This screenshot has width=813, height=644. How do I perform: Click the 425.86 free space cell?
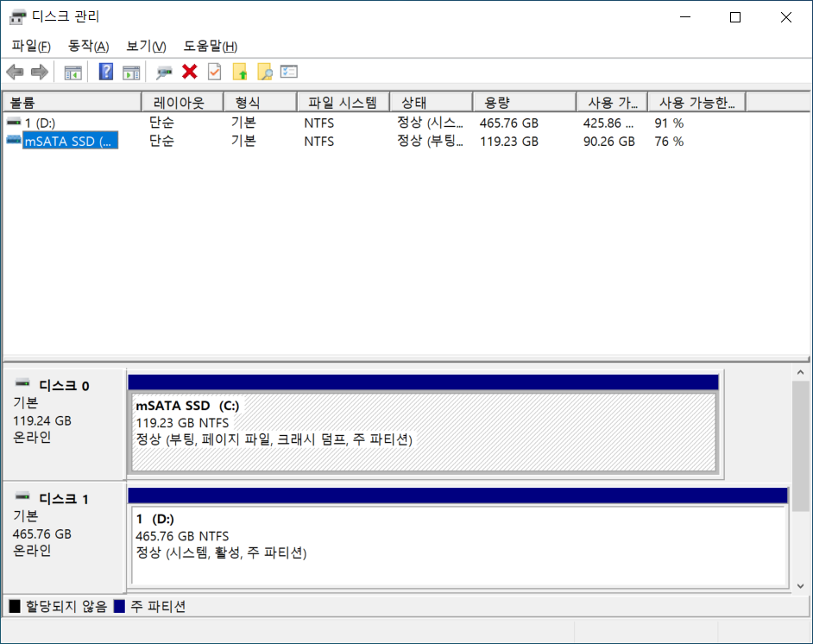pos(608,123)
